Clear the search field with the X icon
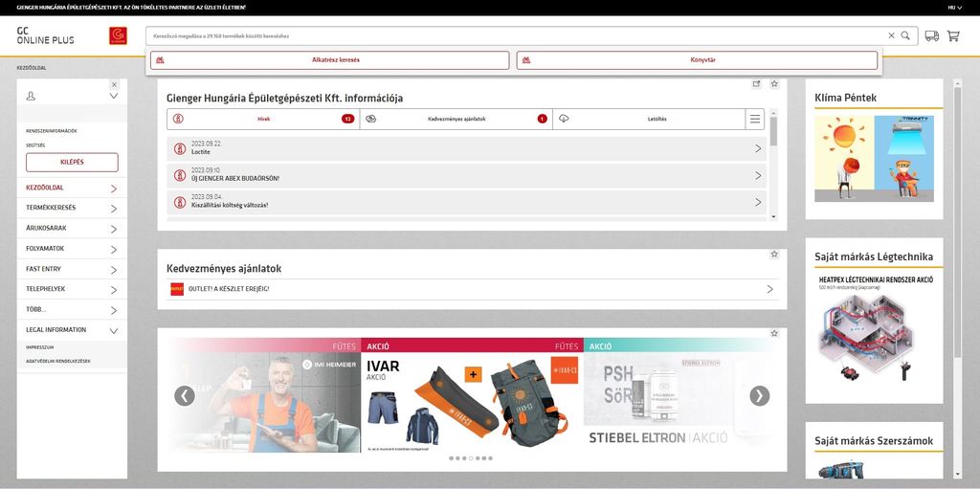980x489 pixels. pyautogui.click(x=891, y=35)
